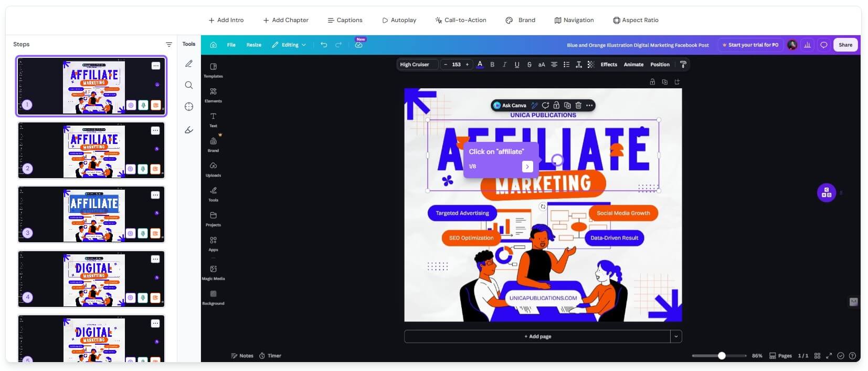Open Apps in Canva sidebar

(x=213, y=243)
